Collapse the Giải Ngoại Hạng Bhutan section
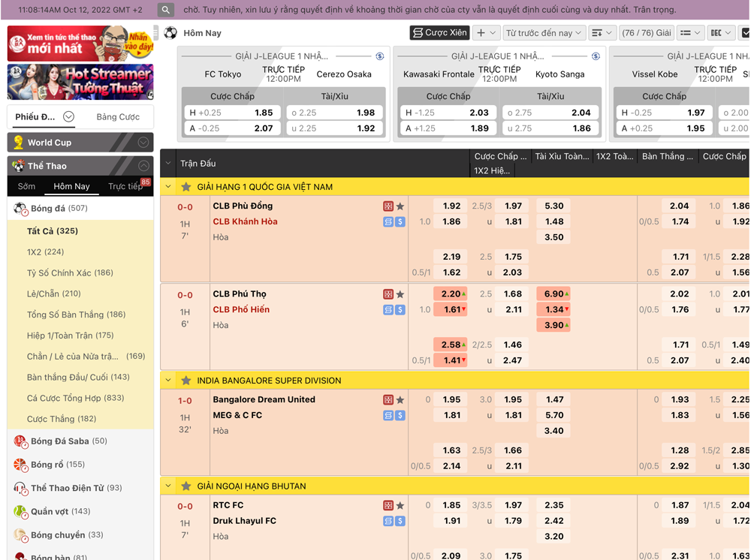 coord(168,486)
